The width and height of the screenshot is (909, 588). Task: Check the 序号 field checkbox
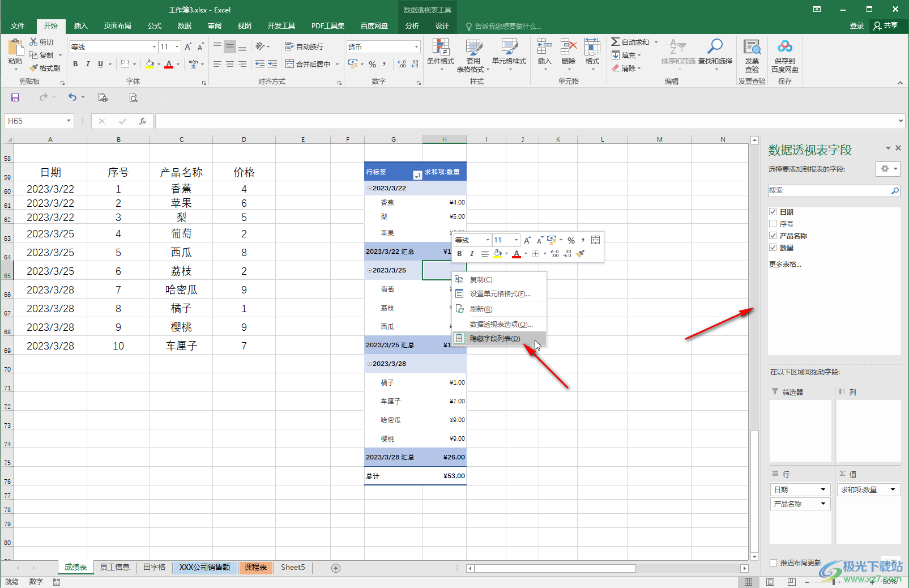773,224
